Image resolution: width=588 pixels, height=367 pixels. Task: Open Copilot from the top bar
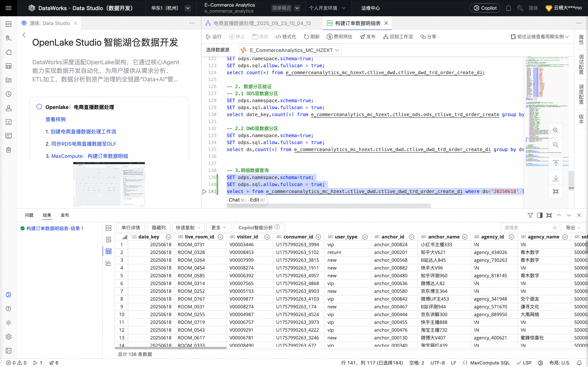click(x=485, y=8)
